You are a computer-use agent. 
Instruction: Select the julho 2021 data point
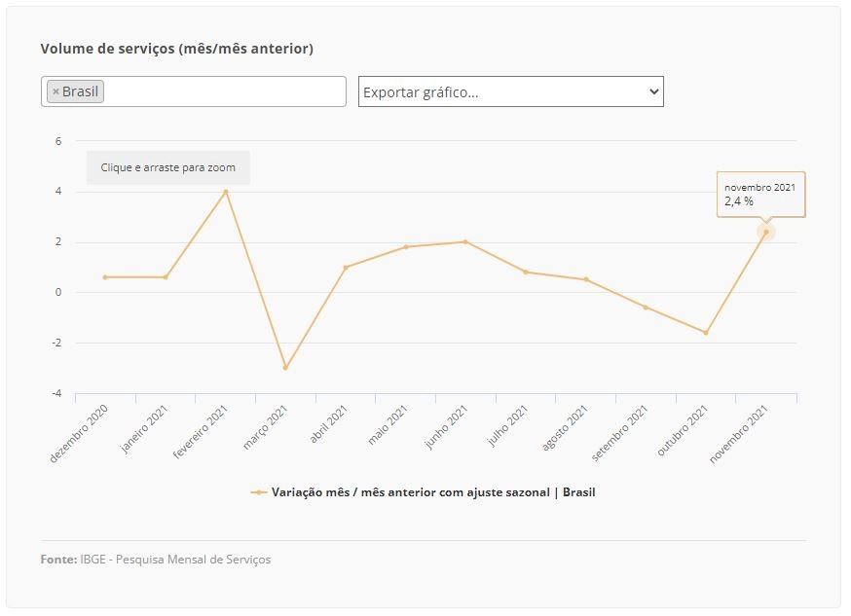pyautogui.click(x=526, y=272)
